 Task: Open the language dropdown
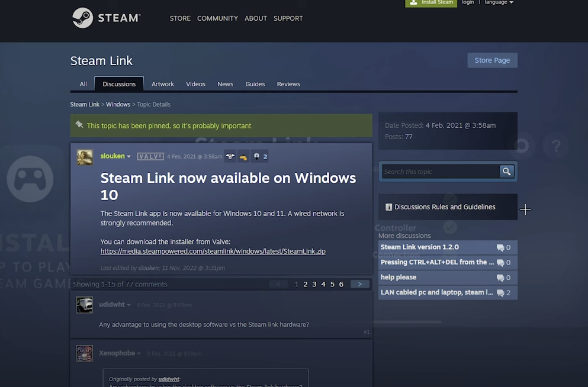click(x=499, y=2)
